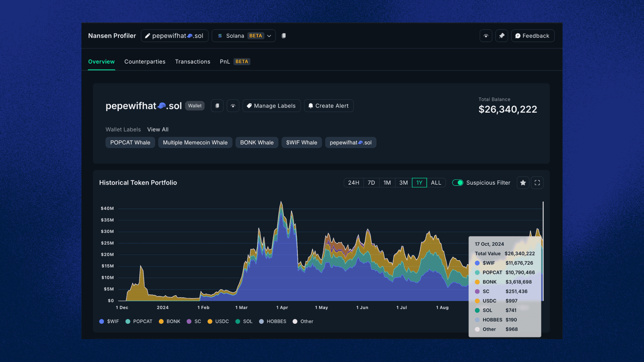Copy wallet address icon beside Wallet badge
The width and height of the screenshot is (644, 362).
pyautogui.click(x=217, y=106)
